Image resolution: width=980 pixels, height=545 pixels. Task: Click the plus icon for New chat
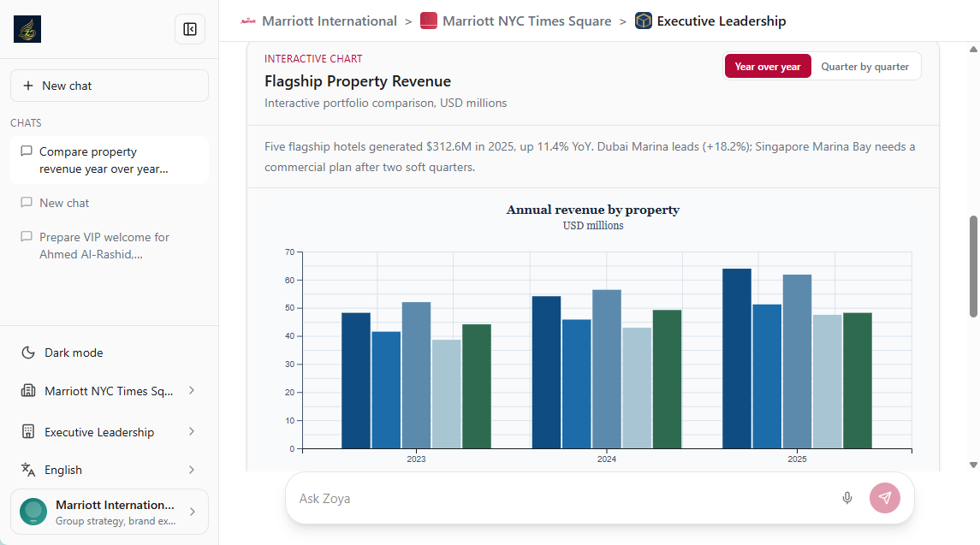[28, 86]
